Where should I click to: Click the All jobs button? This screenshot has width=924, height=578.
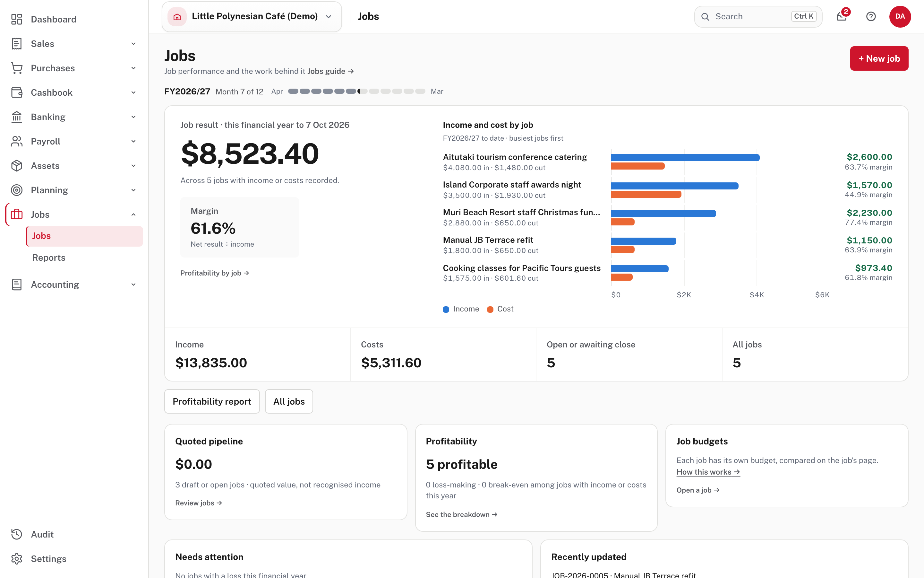289,401
